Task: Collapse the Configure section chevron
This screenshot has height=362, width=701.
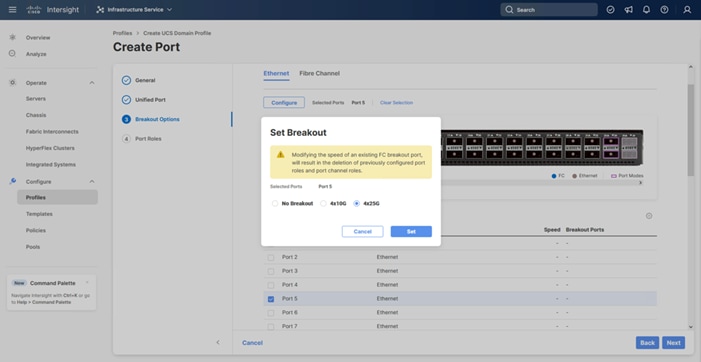Action: 92,181
